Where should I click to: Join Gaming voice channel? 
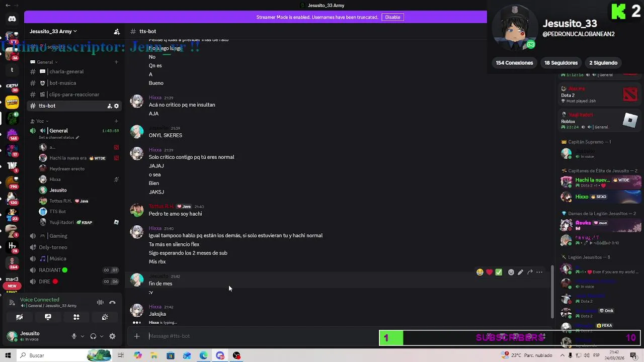click(x=73, y=236)
